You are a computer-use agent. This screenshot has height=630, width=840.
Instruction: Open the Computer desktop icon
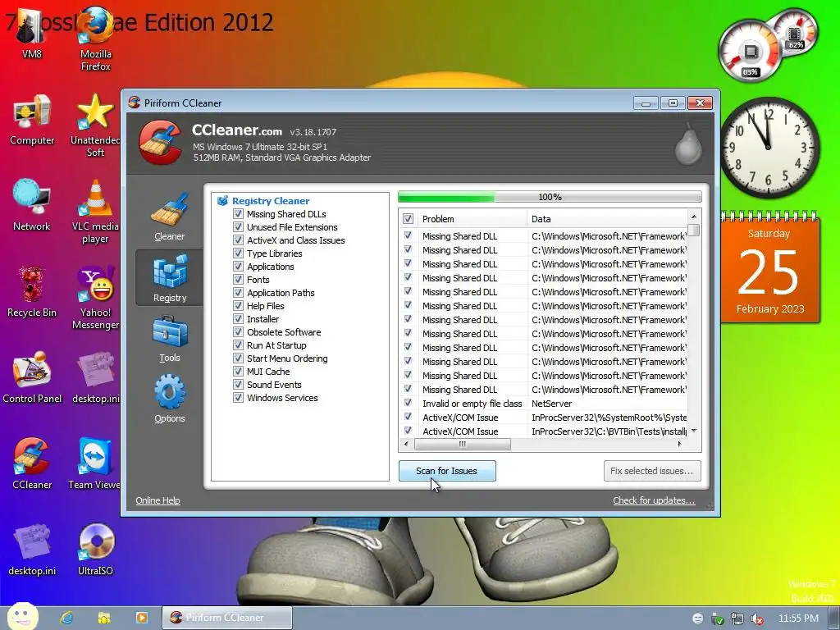32,120
